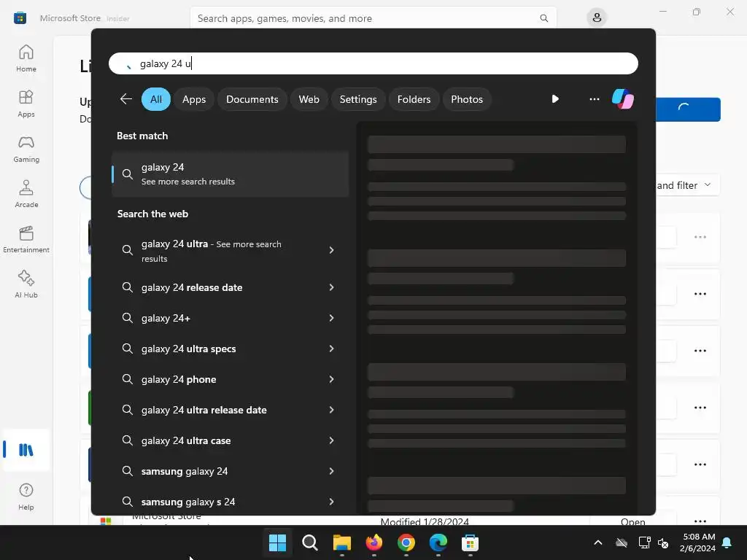Click the OneDrive cloud tray icon
Image resolution: width=747 pixels, height=560 pixels.
(x=622, y=542)
